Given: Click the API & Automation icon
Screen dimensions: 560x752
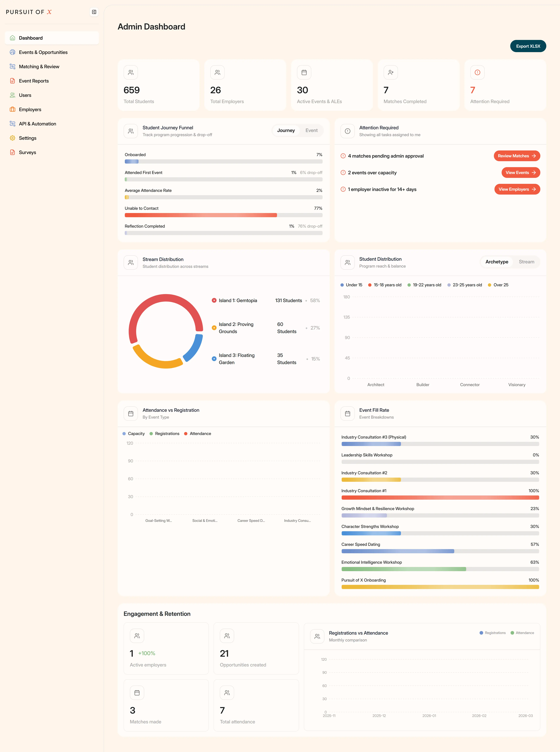Looking at the screenshot, I should click(x=13, y=124).
